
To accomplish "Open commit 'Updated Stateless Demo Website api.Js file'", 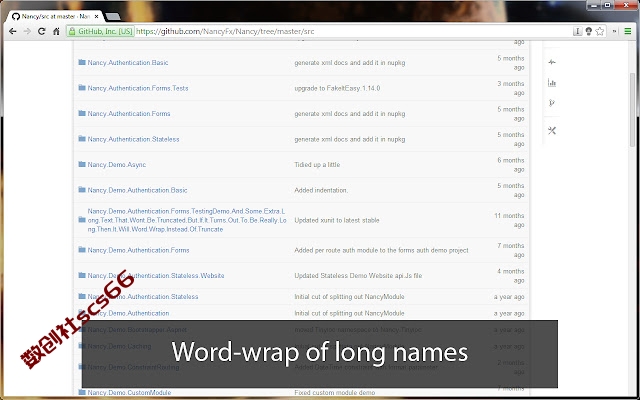I will (358, 276).
